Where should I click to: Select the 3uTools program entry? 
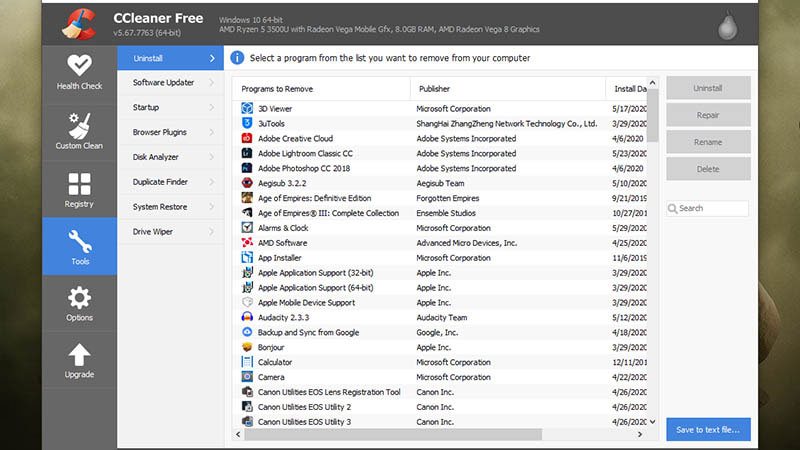274,124
